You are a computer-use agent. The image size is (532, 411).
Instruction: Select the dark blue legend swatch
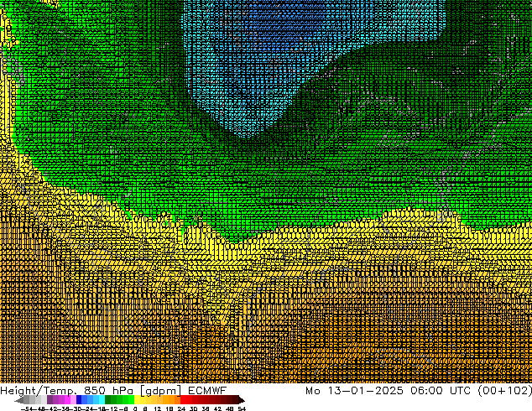coord(79,399)
